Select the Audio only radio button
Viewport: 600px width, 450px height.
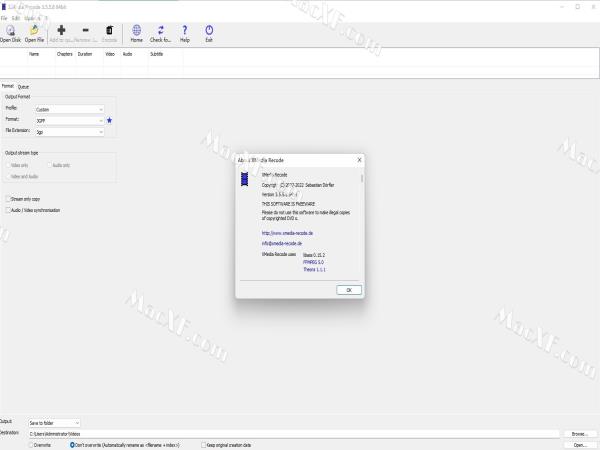pyautogui.click(x=49, y=165)
